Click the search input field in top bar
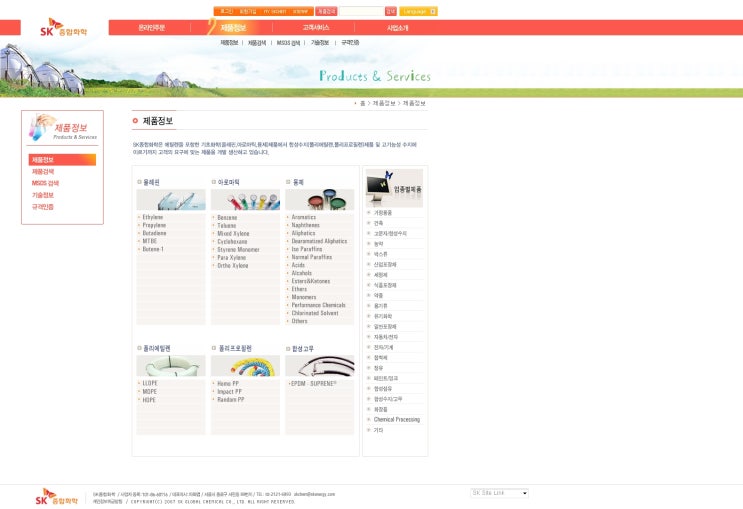 [x=361, y=11]
